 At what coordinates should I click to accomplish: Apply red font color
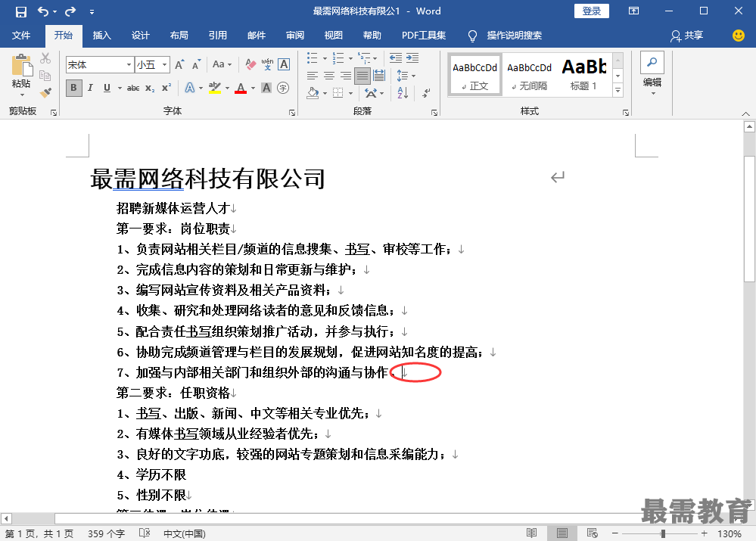point(241,88)
